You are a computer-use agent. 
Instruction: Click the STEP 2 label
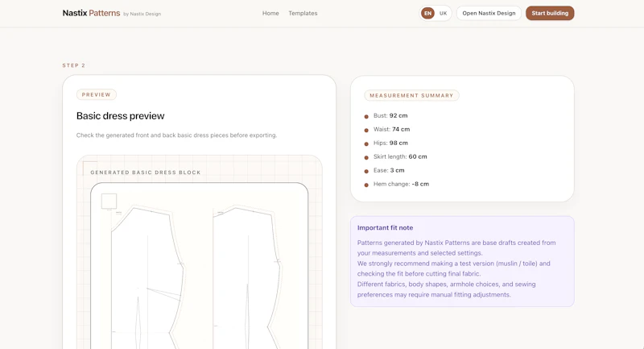(x=74, y=65)
